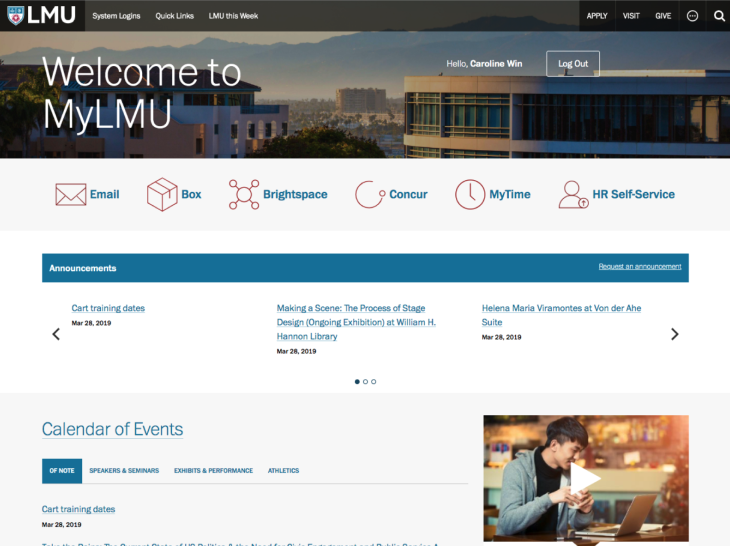Image resolution: width=730 pixels, height=546 pixels.
Task: Open the search magnifier icon
Action: (x=719, y=16)
